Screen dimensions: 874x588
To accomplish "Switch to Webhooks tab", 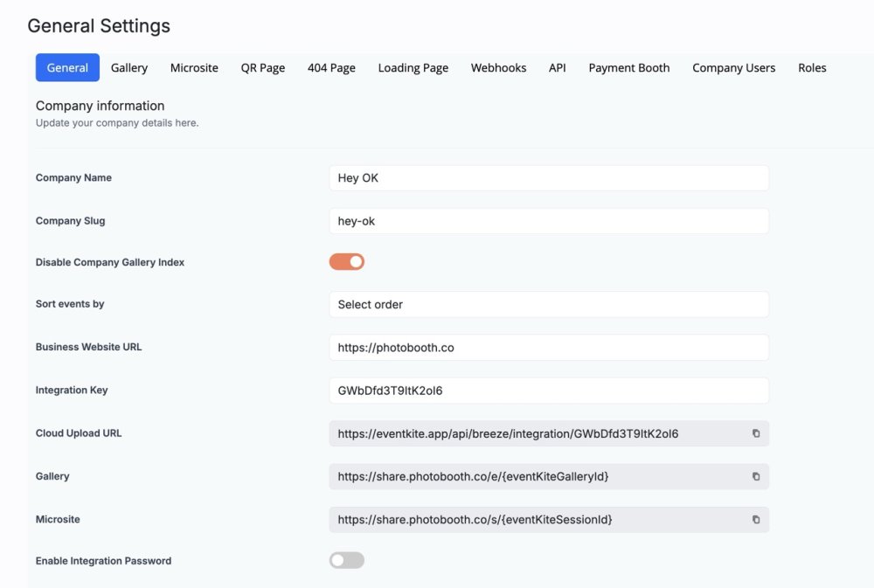I will pos(498,67).
